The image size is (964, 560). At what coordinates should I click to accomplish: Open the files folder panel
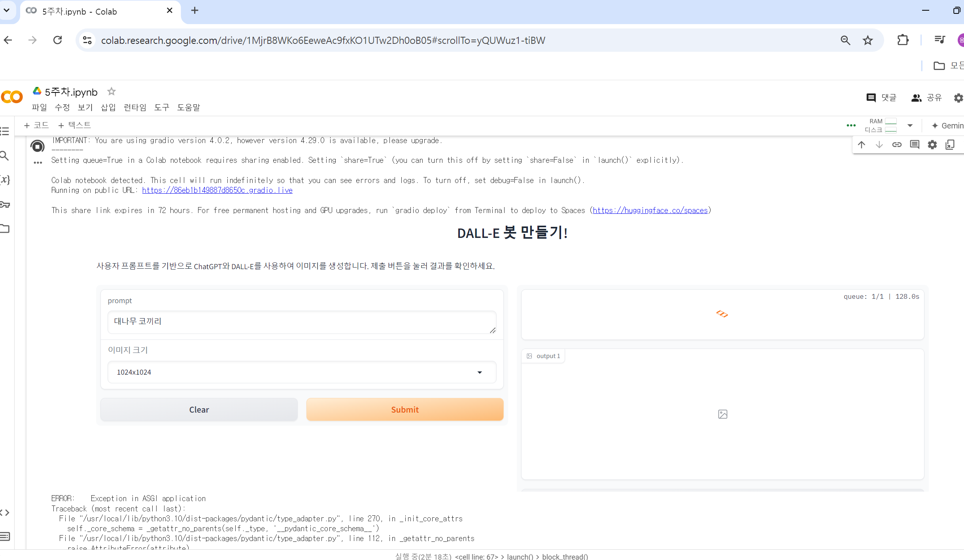click(5, 228)
